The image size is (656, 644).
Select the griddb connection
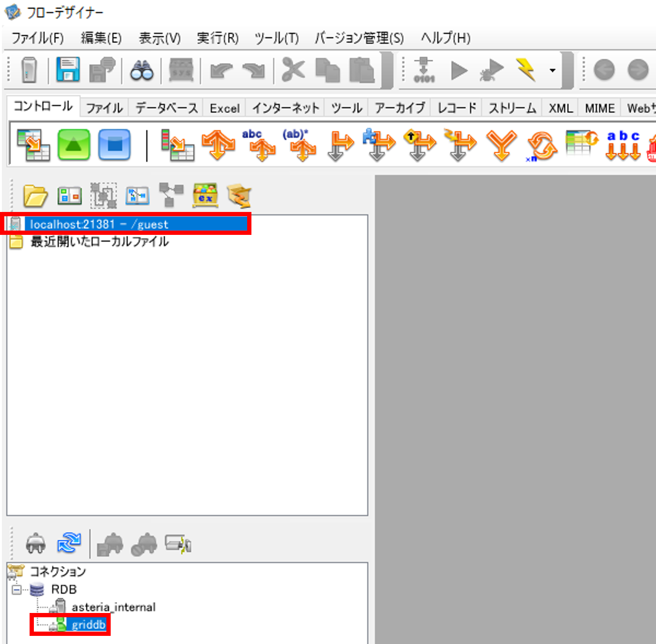(88, 624)
